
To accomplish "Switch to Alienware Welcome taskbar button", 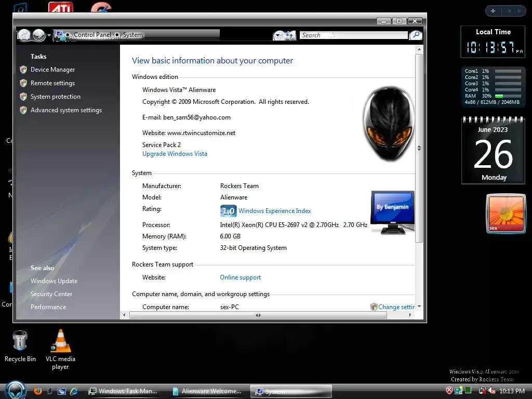I will point(207,391).
